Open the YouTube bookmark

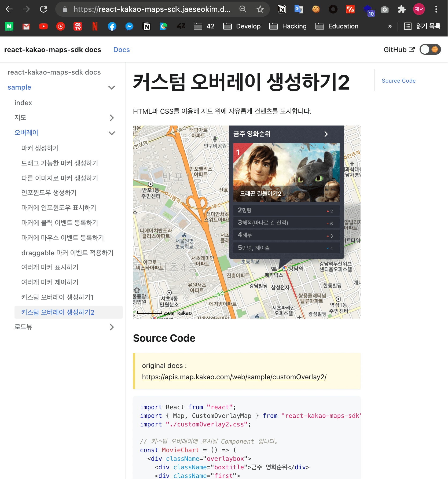point(43,26)
